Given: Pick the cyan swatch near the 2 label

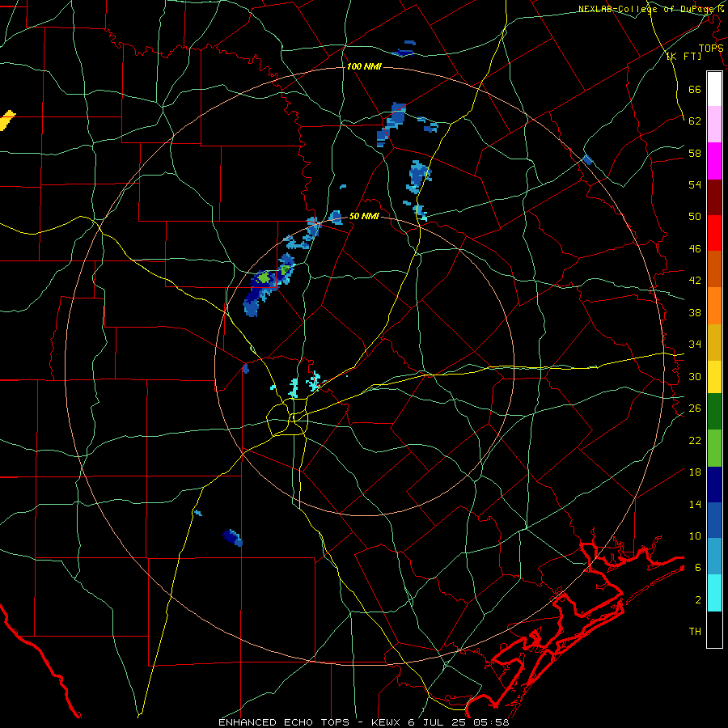Looking at the screenshot, I should pos(714,594).
